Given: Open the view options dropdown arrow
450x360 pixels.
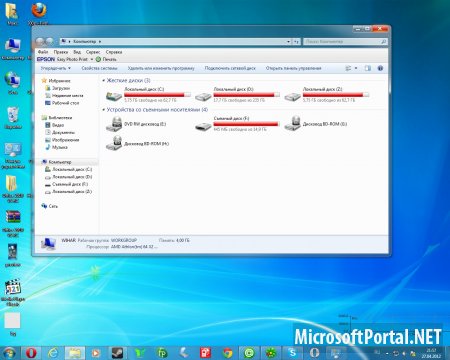Looking at the screenshot, I should coord(356,68).
